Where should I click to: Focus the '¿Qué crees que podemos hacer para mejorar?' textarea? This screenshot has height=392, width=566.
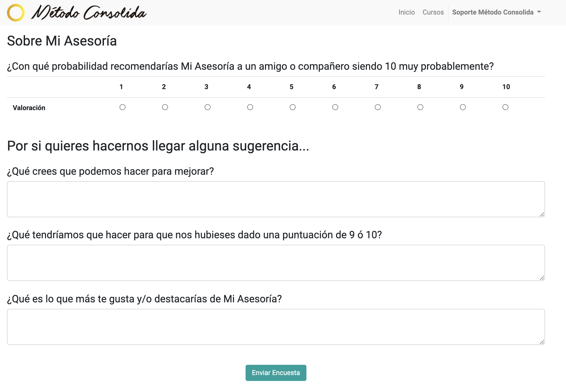coord(276,199)
